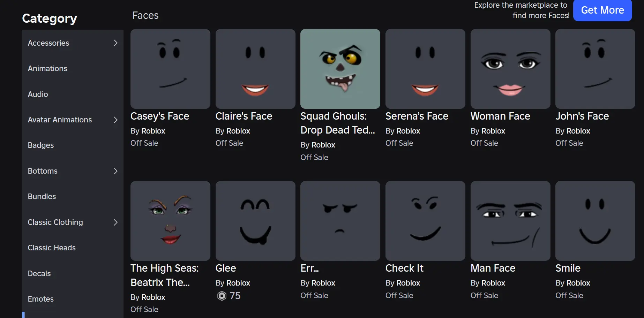Click the Smile title link
This screenshot has height=318, width=644.
(568, 268)
